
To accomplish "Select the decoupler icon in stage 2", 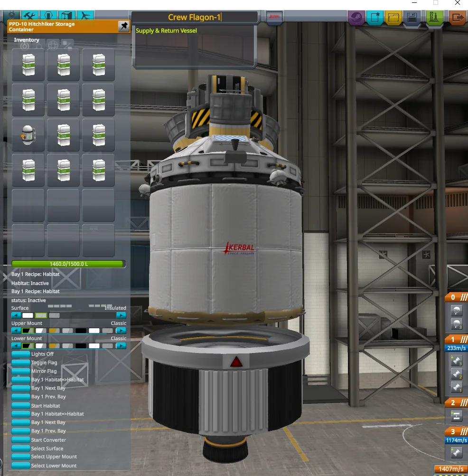I will [456, 416].
